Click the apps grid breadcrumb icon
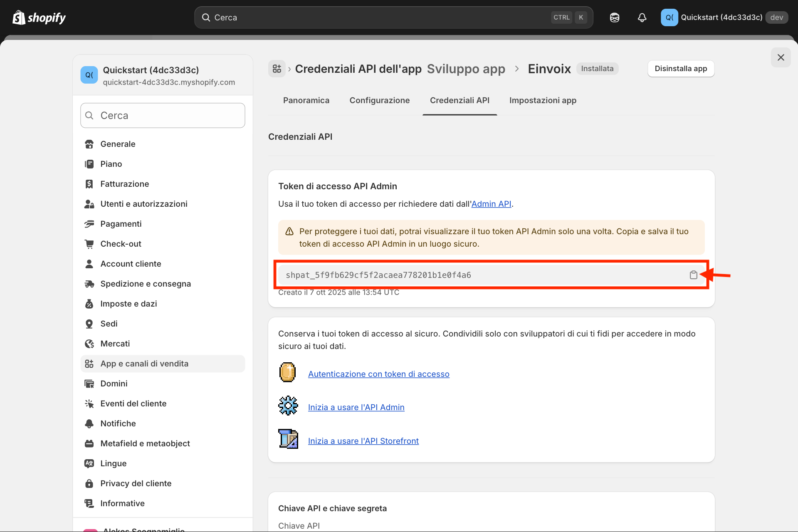The image size is (798, 532). (277, 69)
